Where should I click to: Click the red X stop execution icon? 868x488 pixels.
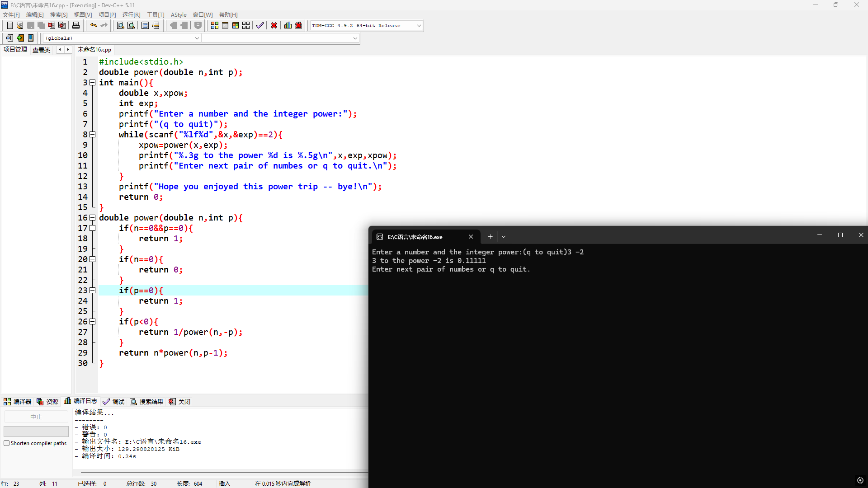tap(274, 25)
